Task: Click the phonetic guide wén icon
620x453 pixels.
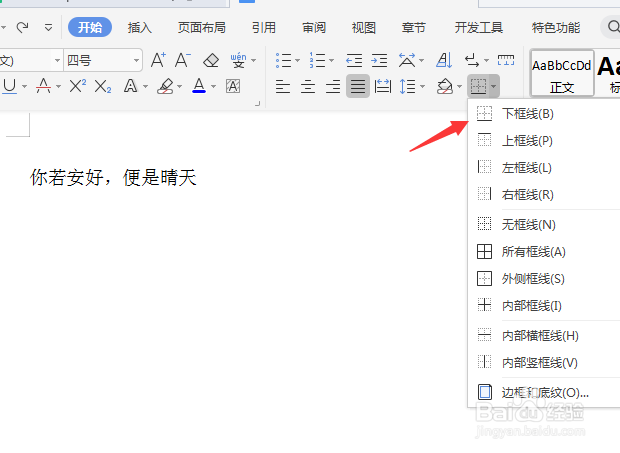Action: point(238,60)
